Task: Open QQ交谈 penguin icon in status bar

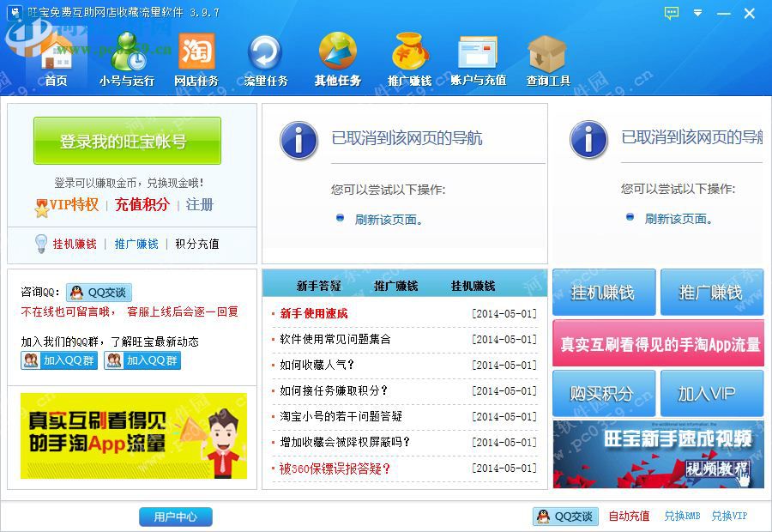Action: tap(544, 517)
